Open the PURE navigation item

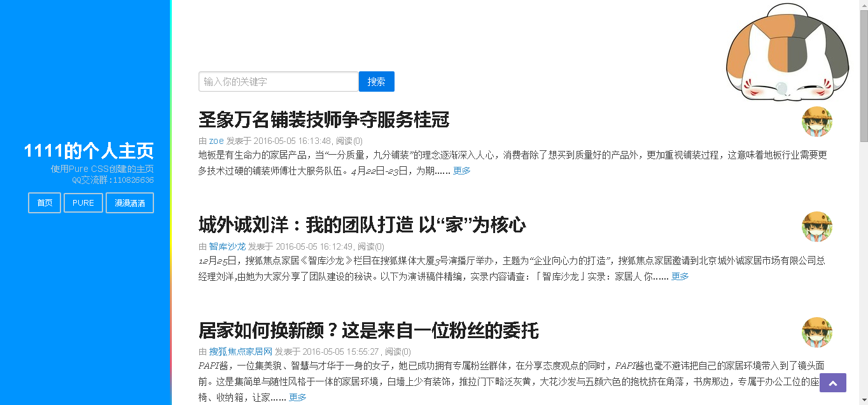[83, 203]
